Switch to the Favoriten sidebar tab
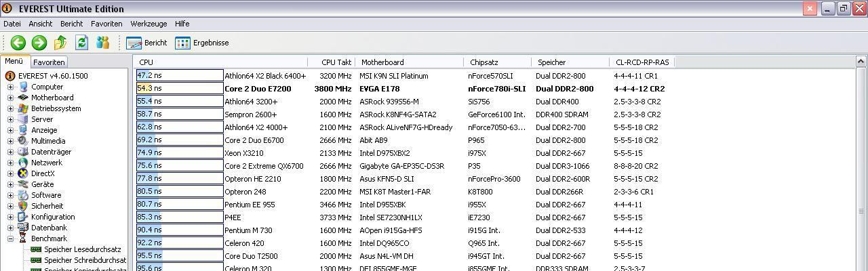This screenshot has height=271, width=868. point(49,62)
